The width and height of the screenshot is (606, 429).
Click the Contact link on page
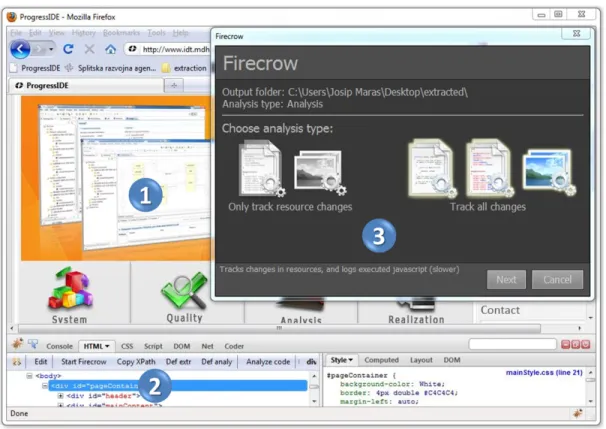tap(500, 310)
